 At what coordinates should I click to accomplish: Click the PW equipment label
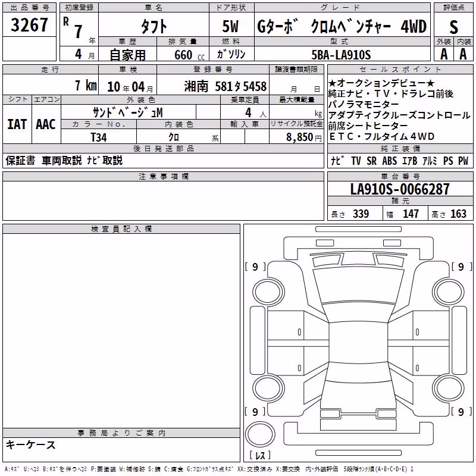(x=464, y=161)
